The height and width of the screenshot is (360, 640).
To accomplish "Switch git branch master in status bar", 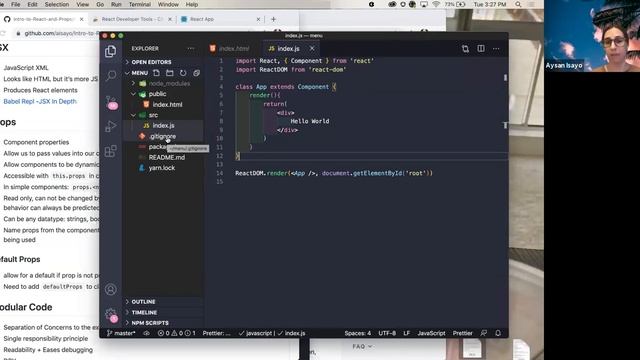I will pos(121,333).
